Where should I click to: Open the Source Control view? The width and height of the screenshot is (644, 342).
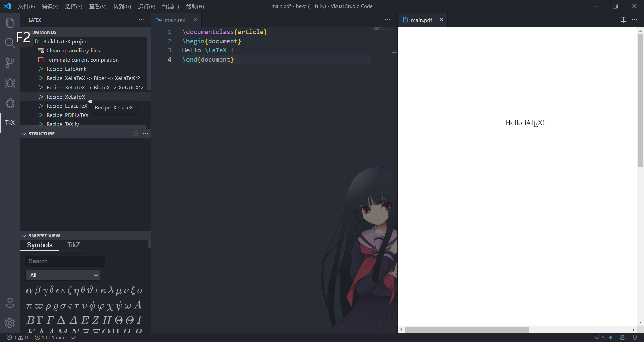coord(10,63)
